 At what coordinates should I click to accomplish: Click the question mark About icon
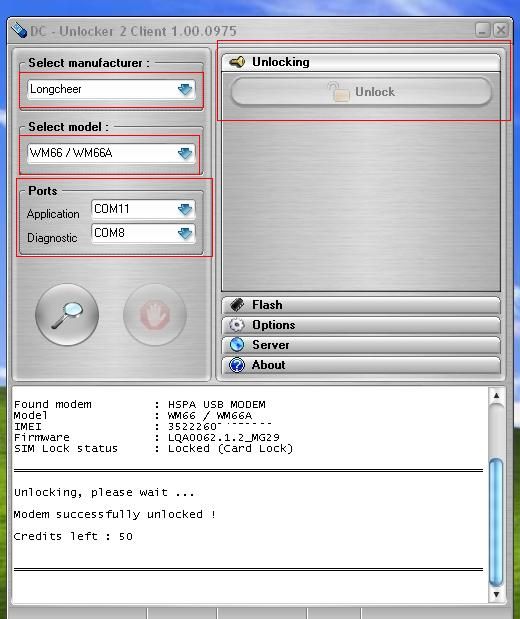237,365
